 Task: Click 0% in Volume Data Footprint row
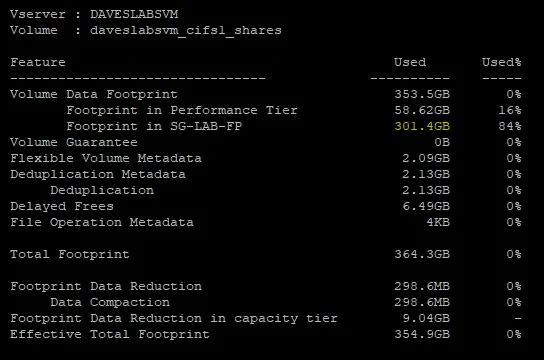(x=513, y=94)
